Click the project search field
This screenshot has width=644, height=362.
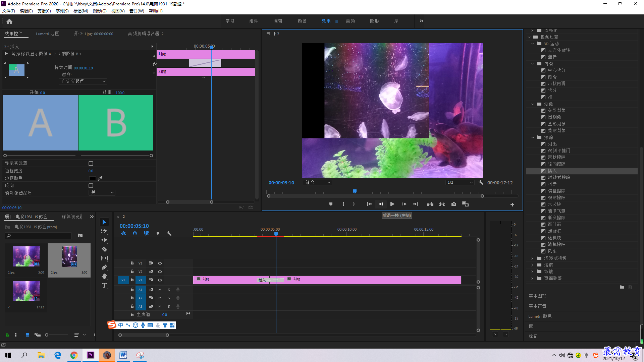tap(39, 236)
